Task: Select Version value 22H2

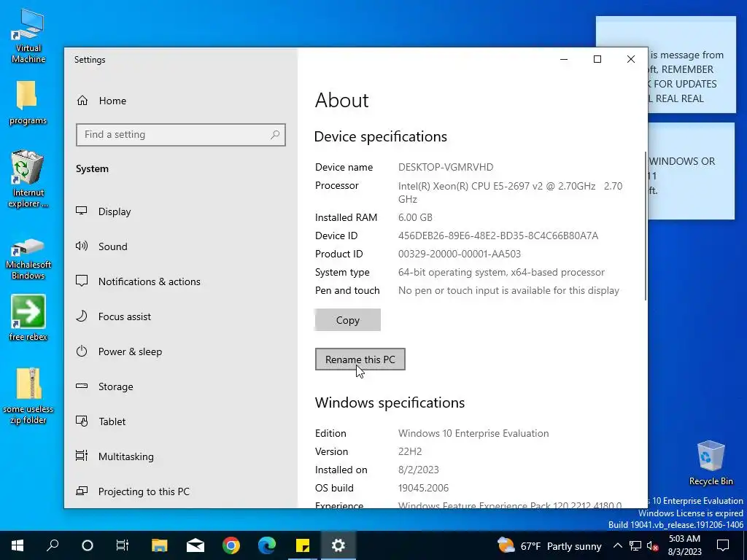Action: coord(410,451)
